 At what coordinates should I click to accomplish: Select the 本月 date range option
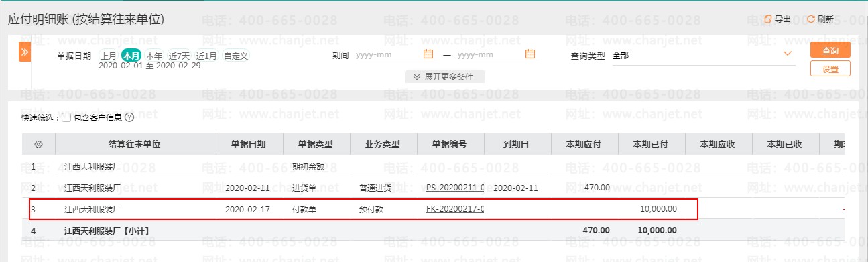pos(131,56)
